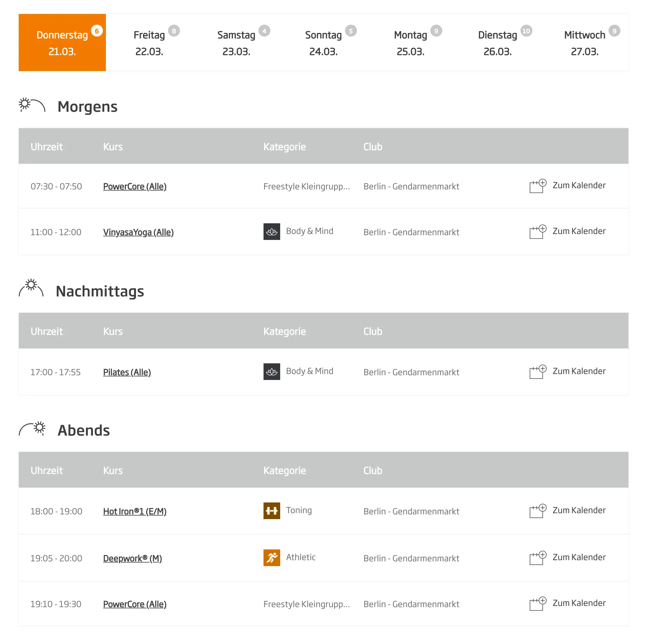Click calendar icon for Hot Iron course
This screenshot has height=644, width=646.
[538, 511]
